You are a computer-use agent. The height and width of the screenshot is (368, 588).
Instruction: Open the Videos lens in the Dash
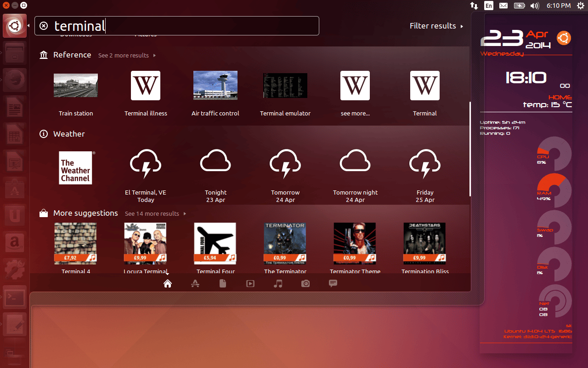[x=250, y=283]
